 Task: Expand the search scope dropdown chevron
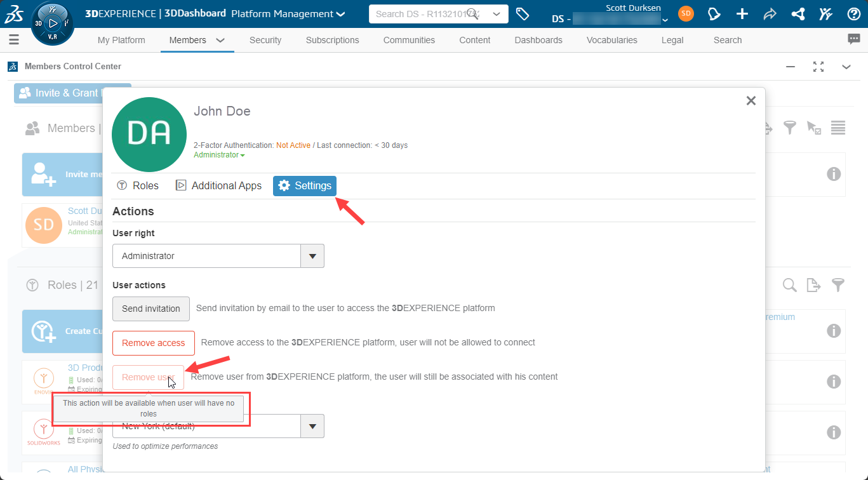[x=497, y=13]
